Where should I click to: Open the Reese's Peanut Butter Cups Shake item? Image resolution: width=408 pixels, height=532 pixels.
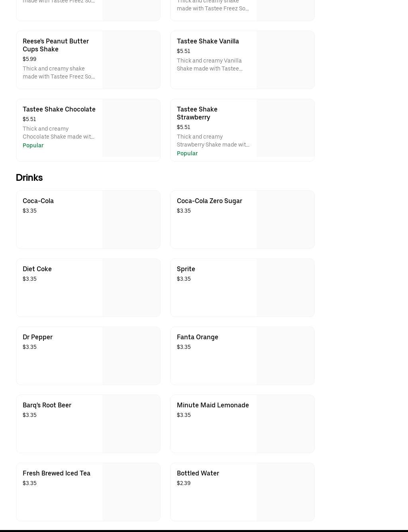(56, 45)
